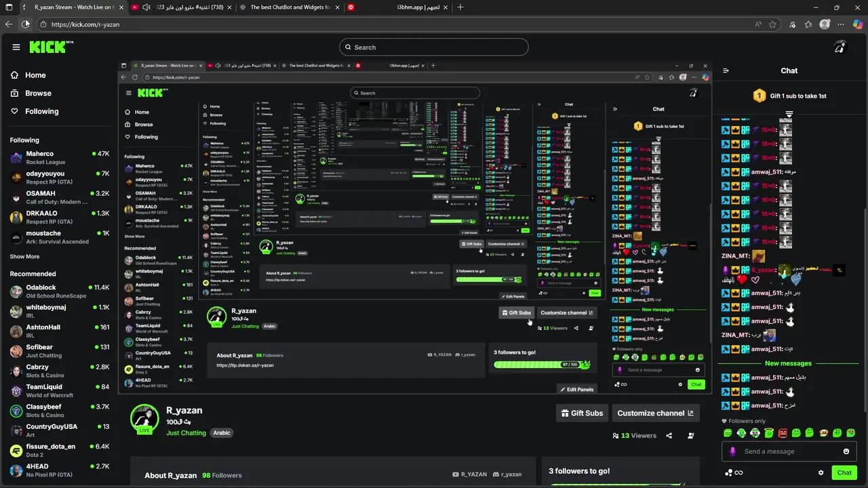Switch to The best ChatBot and Widgets tab
The height and width of the screenshot is (488, 868).
[289, 7]
